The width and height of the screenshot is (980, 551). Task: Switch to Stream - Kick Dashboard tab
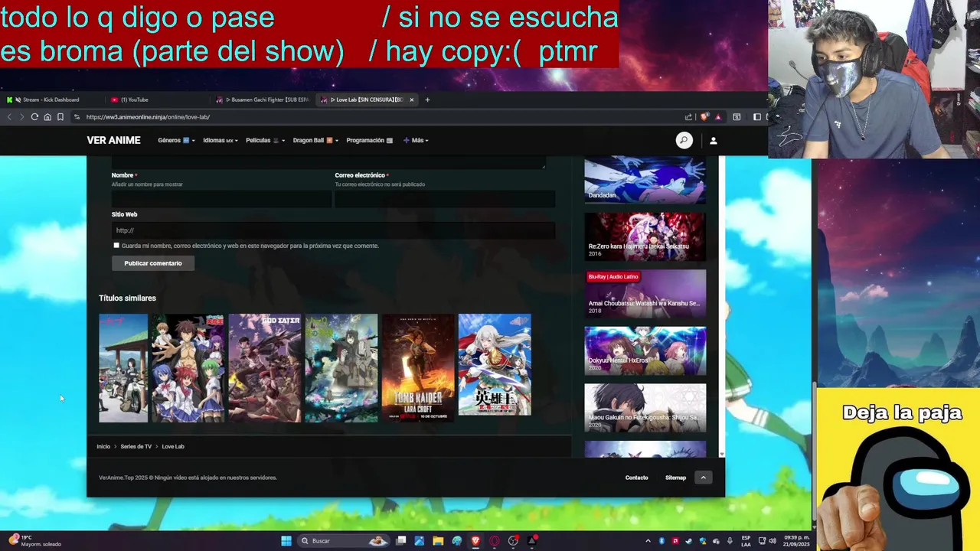[51, 99]
